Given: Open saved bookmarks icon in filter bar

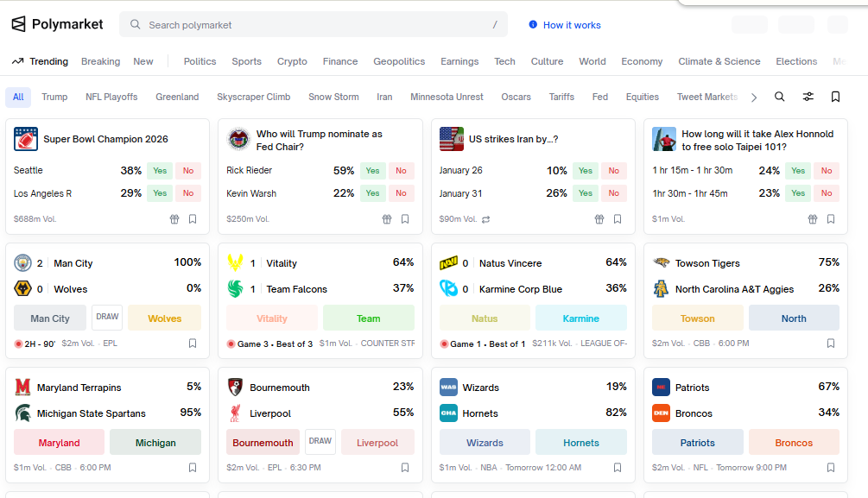Looking at the screenshot, I should (x=835, y=97).
